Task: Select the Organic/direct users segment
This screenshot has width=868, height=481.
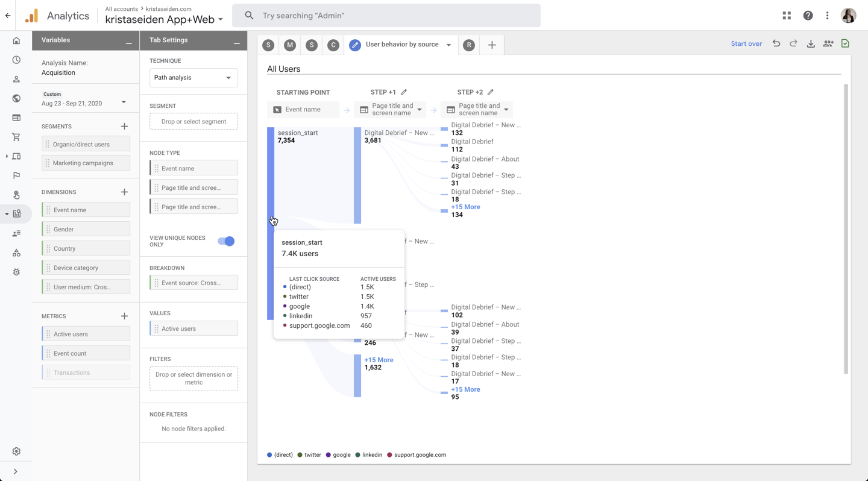Action: click(x=86, y=144)
